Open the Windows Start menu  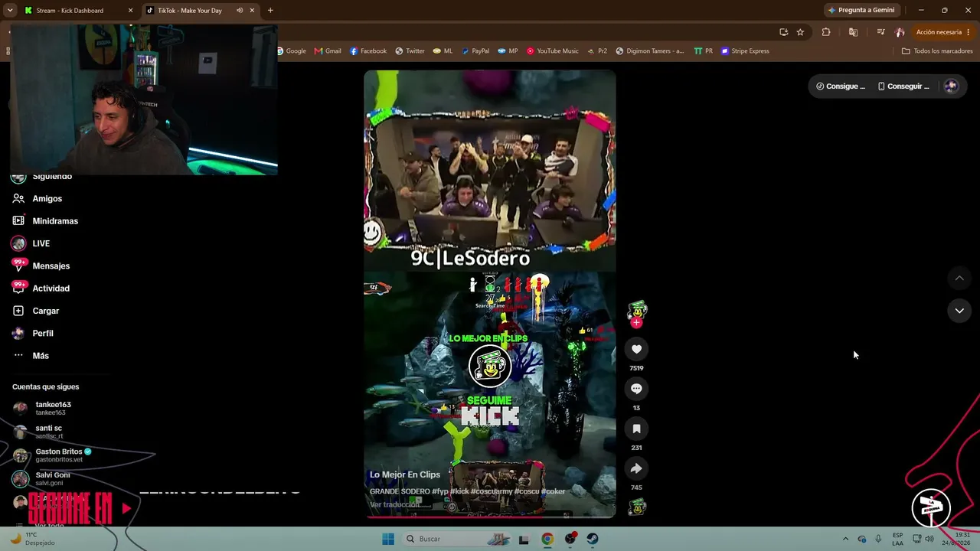[x=388, y=539]
